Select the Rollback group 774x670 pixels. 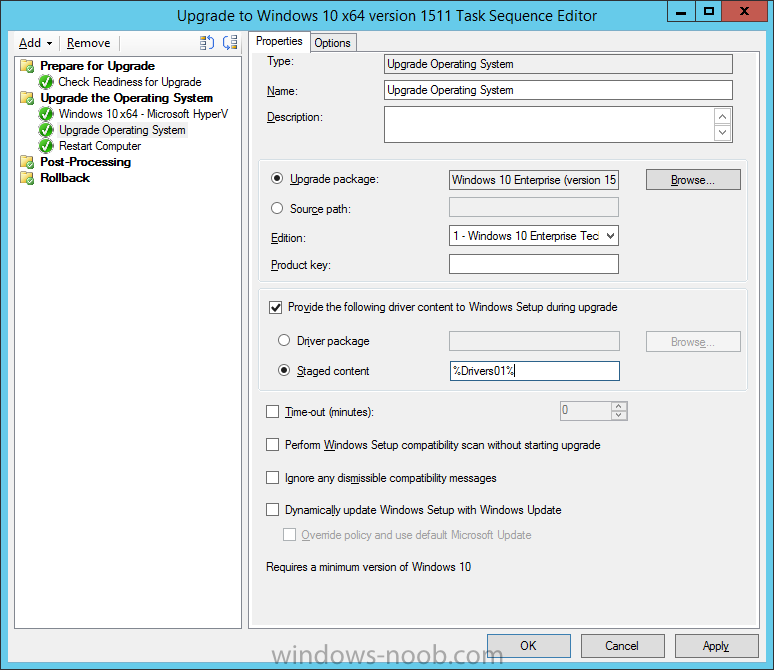(x=65, y=178)
